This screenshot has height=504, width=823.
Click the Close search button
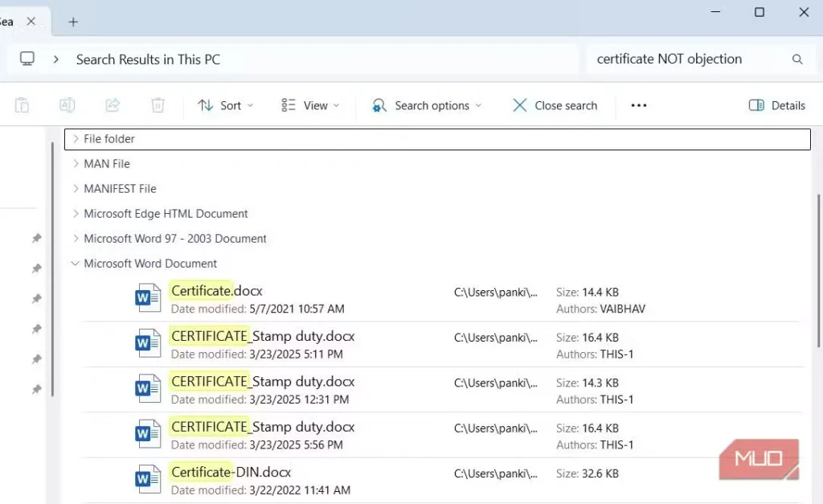(x=555, y=105)
